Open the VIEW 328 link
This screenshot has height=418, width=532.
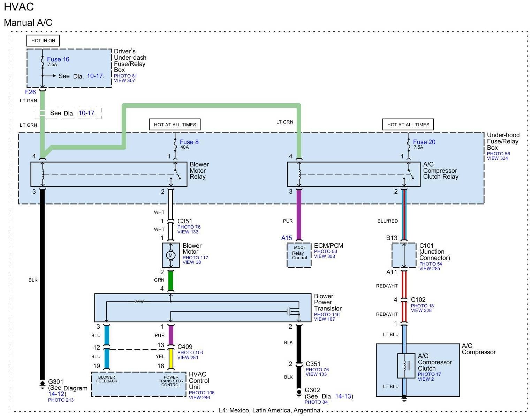point(421,310)
